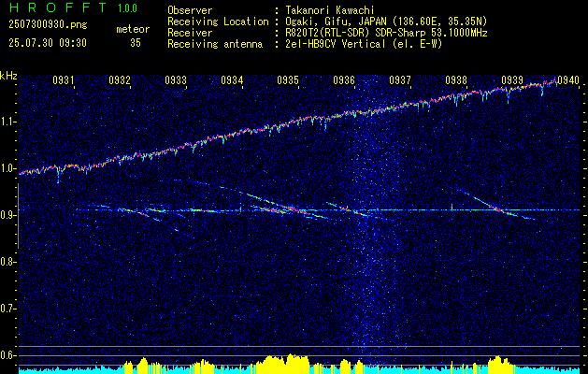The width and height of the screenshot is (588, 374).
Task: Click the 1.0 frequency axis label
Action: 7,169
